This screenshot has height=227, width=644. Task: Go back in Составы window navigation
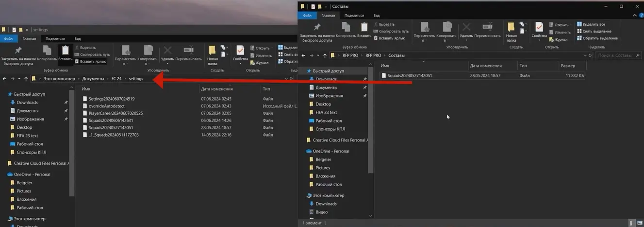pyautogui.click(x=304, y=55)
